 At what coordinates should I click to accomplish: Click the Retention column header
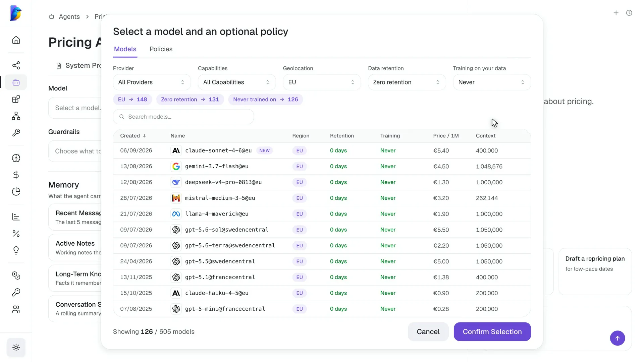(x=342, y=136)
